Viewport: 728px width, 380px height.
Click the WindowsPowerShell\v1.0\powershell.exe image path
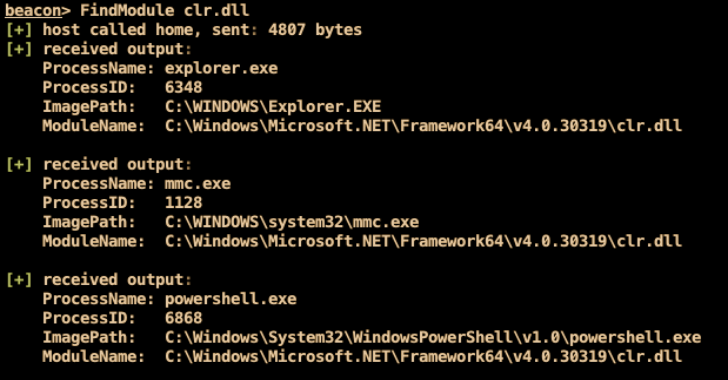coord(433,337)
